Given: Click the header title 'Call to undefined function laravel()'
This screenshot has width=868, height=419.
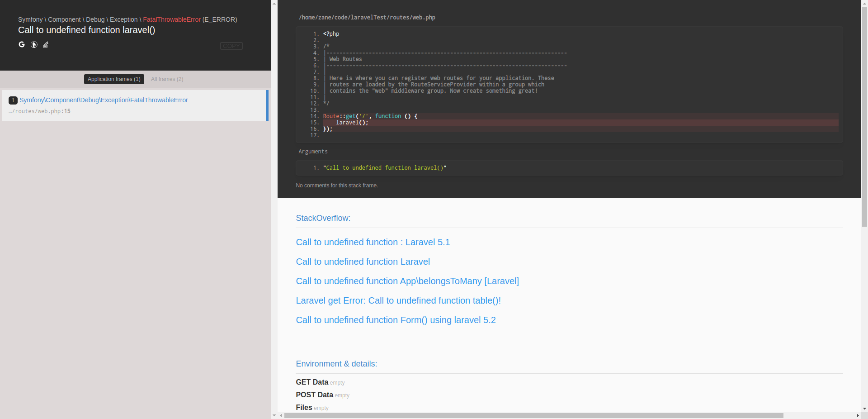Looking at the screenshot, I should click(86, 30).
